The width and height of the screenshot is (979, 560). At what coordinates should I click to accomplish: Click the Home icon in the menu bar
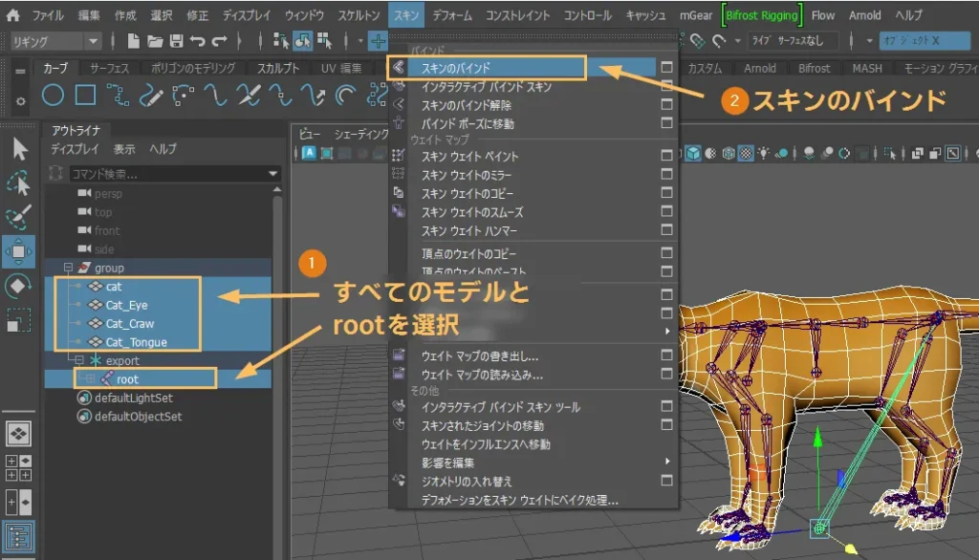tap(13, 15)
